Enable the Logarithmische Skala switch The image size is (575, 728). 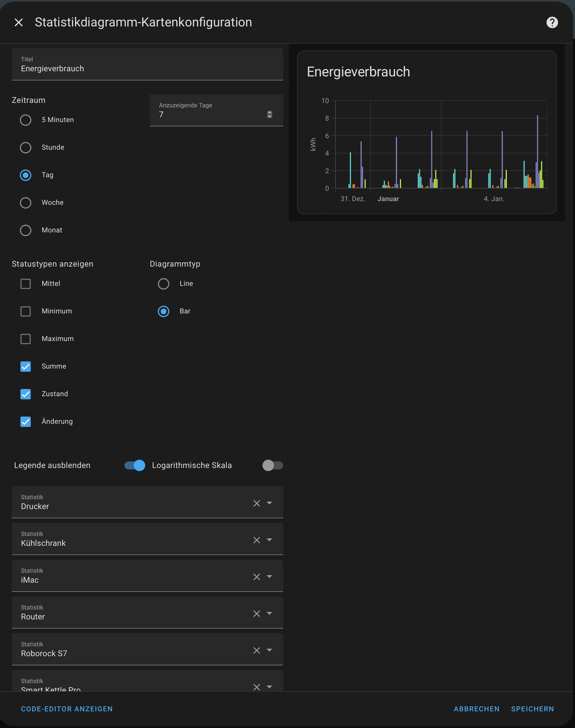point(272,466)
